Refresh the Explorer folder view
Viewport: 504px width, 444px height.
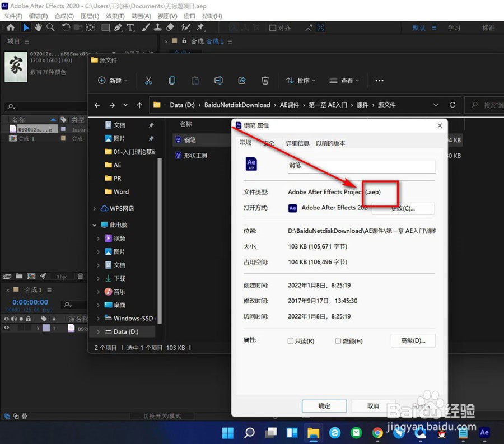point(452,105)
